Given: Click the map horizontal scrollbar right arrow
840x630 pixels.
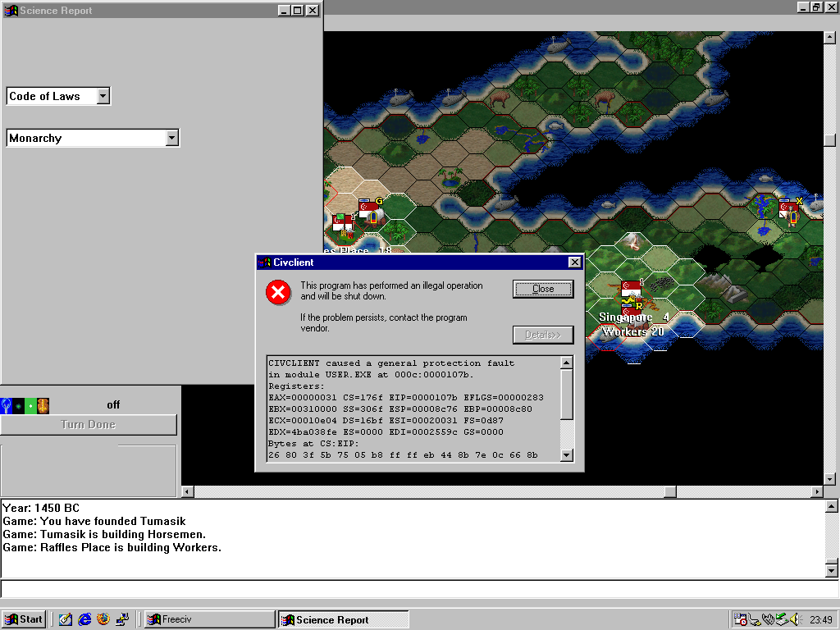Looking at the screenshot, I should coord(817,491).
